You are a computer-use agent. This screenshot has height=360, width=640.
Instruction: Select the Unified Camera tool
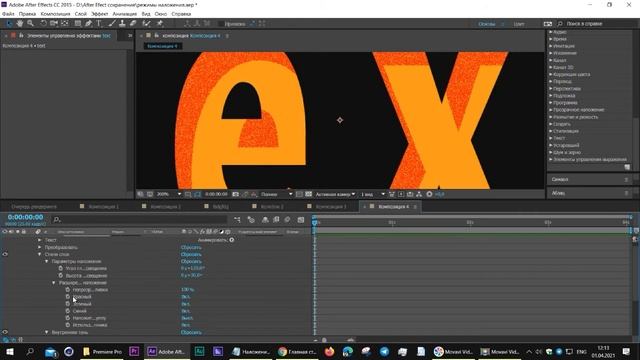coord(53,24)
